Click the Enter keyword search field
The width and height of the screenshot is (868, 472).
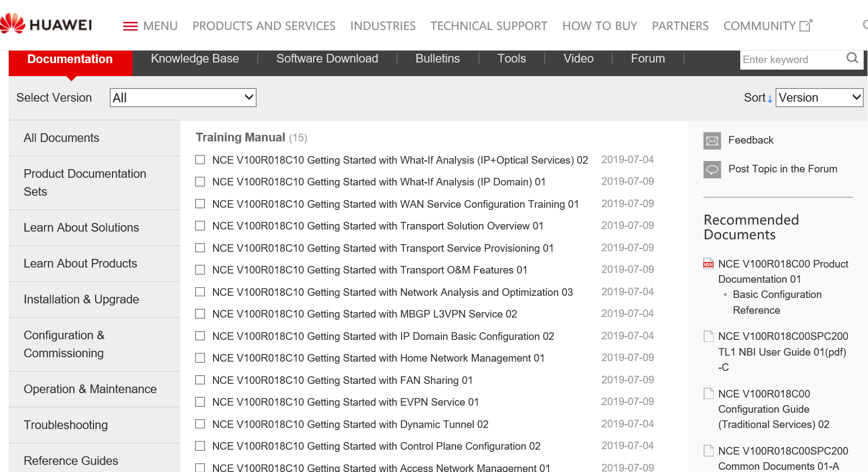791,59
